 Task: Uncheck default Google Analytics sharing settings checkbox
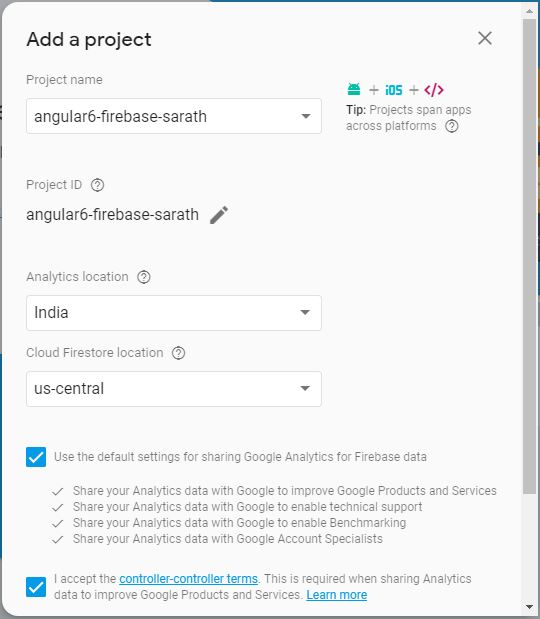(x=36, y=457)
